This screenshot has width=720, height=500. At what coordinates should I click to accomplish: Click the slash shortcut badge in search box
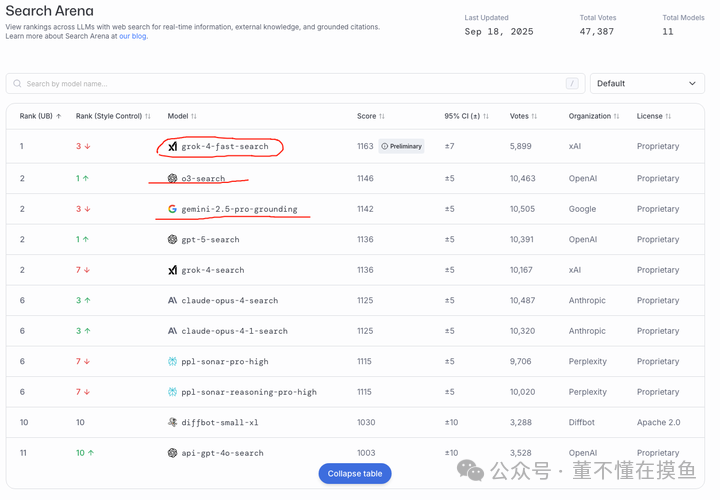point(572,84)
